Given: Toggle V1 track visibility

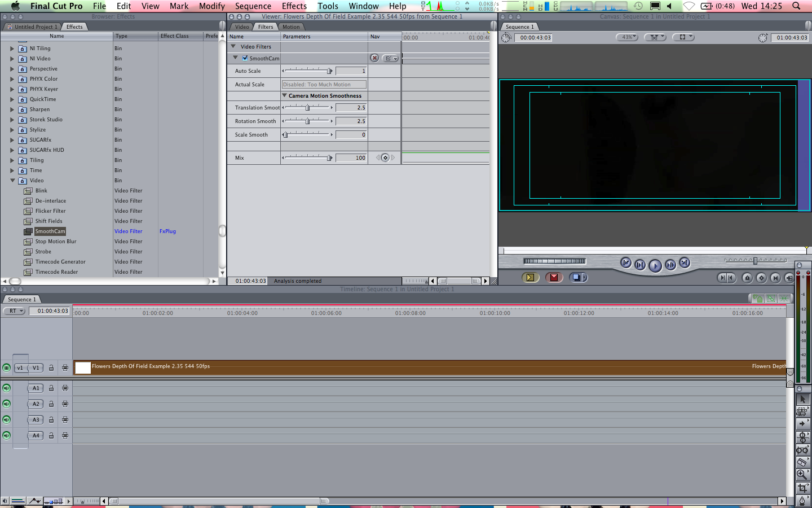Looking at the screenshot, I should pos(6,368).
